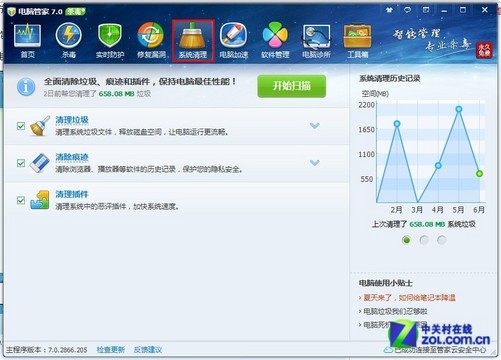Select the first green history page dot
Viewport: 501px width, 360px height.
(406, 240)
